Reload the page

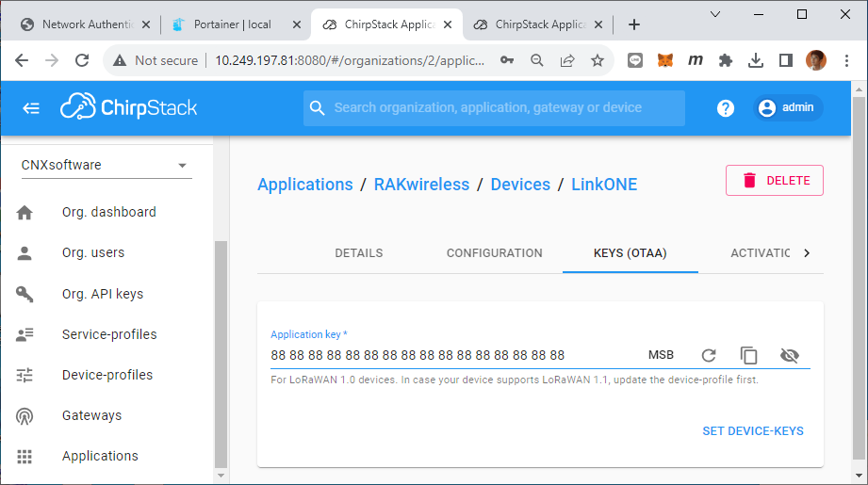click(82, 60)
